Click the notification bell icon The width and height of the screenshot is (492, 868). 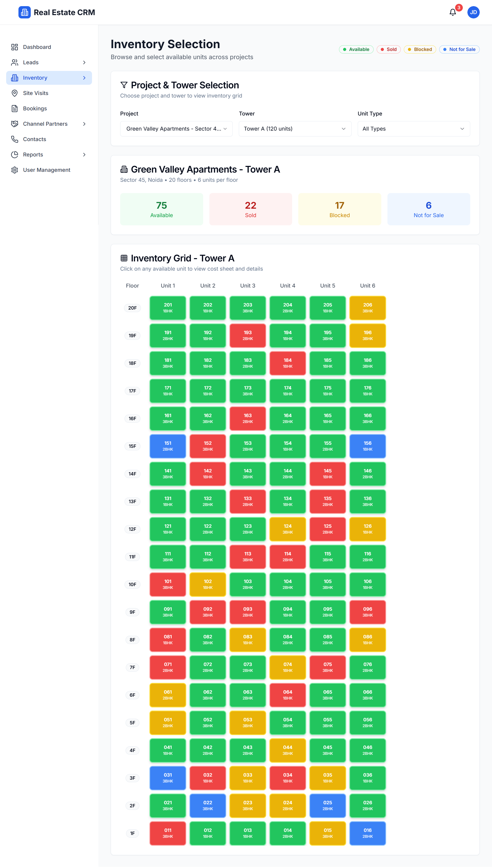tap(453, 13)
